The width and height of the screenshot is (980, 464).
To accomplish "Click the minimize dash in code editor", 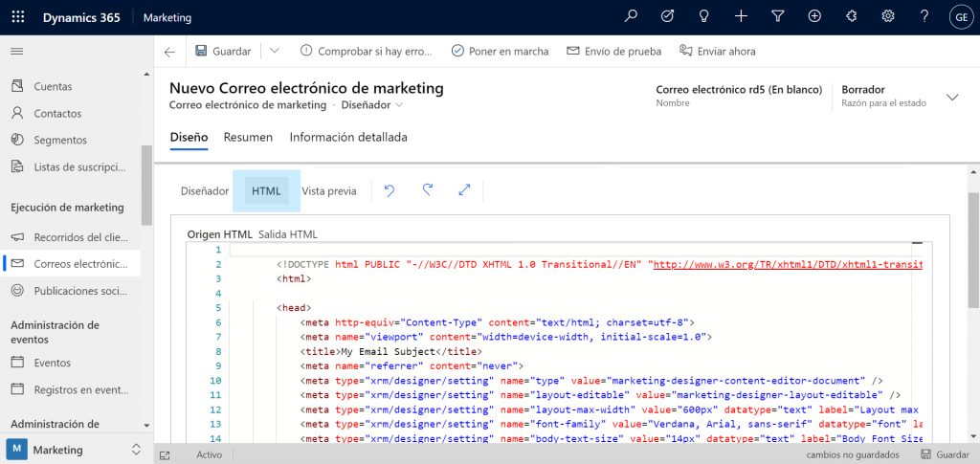I will [918, 242].
